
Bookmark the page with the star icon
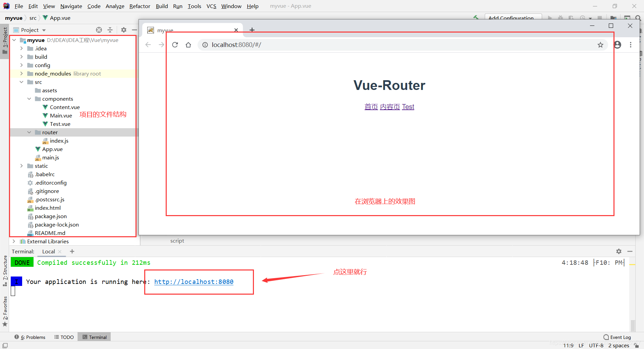pos(600,45)
